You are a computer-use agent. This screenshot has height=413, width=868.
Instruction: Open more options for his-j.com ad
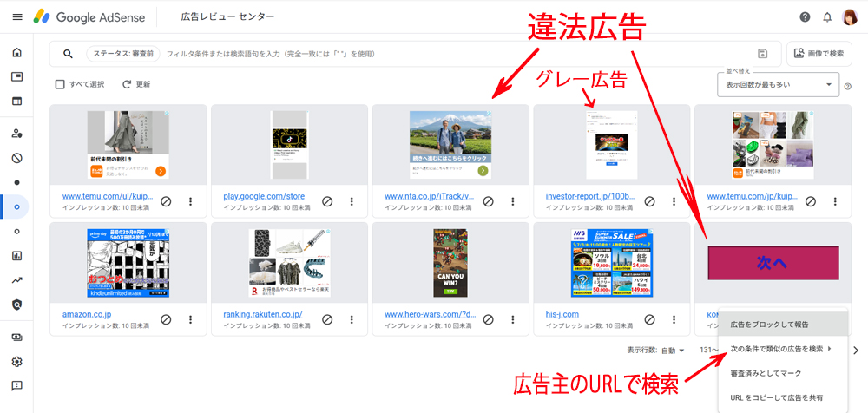tap(674, 319)
